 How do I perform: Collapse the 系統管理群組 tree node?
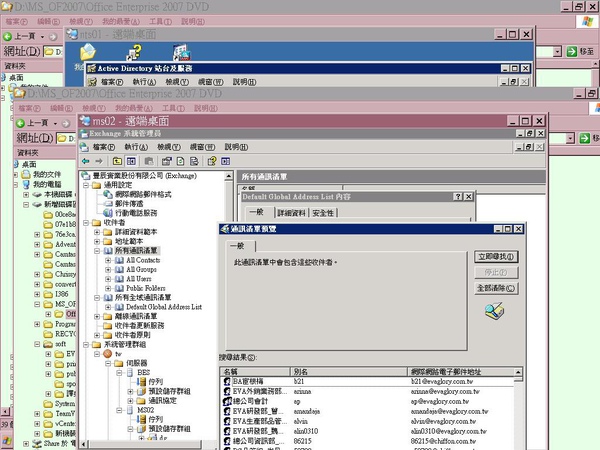click(x=86, y=345)
